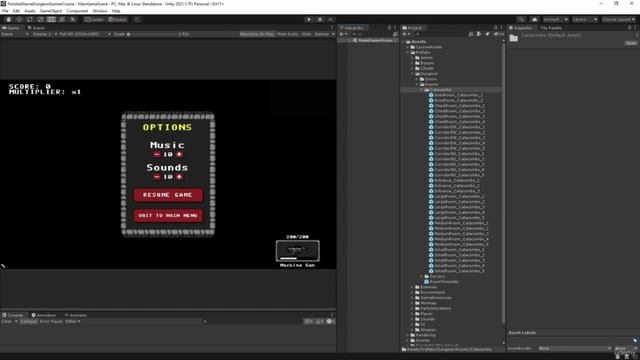The image size is (640, 360).
Task: Select the Move tool in the toolbar
Action: pos(19,19)
